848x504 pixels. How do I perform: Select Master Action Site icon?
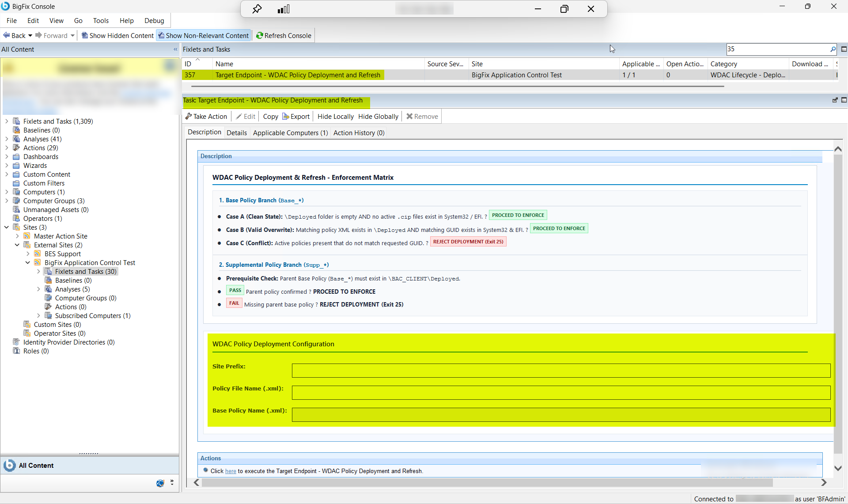tap(27, 236)
